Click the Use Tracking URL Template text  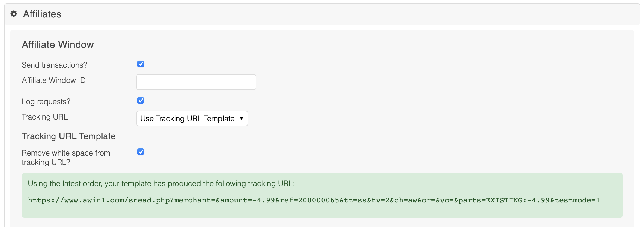[x=187, y=118]
